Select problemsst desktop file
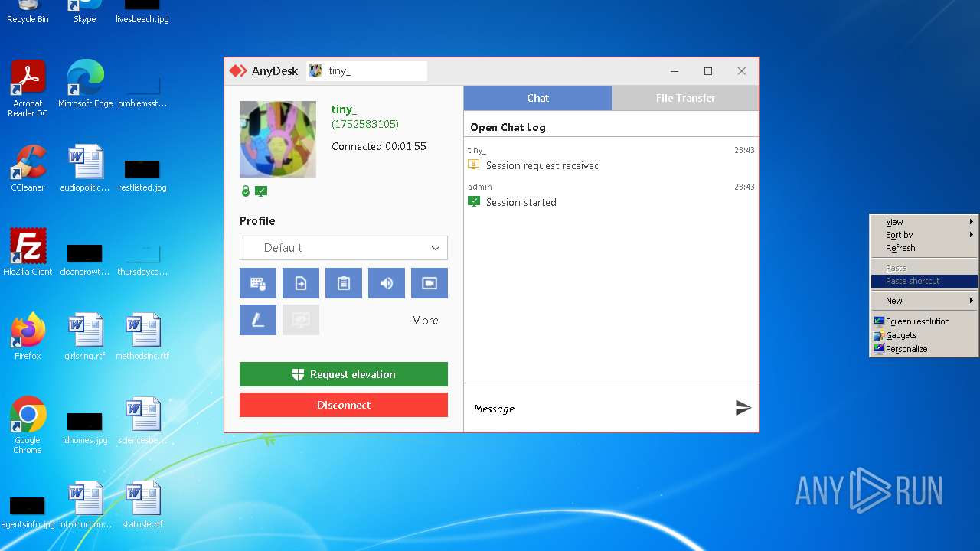This screenshot has width=980, height=551. [142, 90]
